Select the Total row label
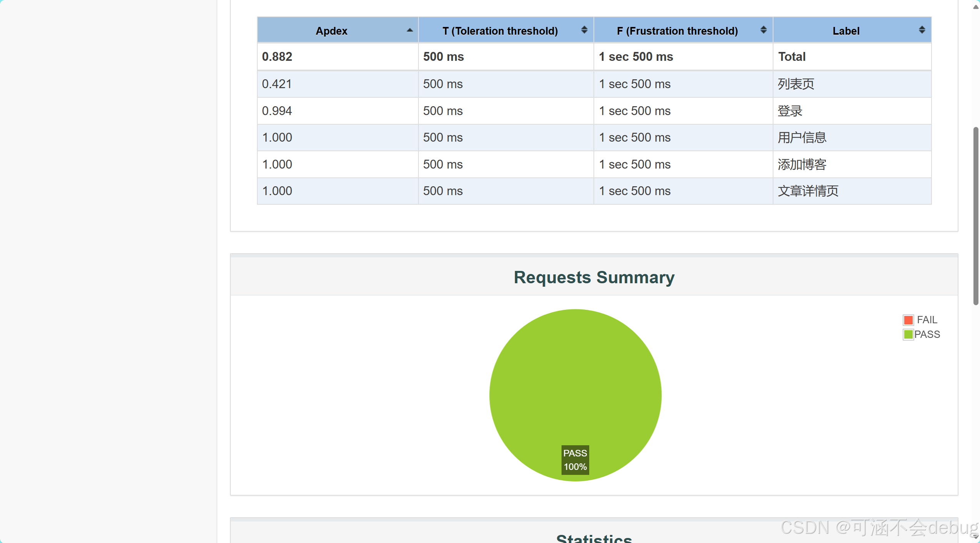The image size is (980, 543). (792, 57)
